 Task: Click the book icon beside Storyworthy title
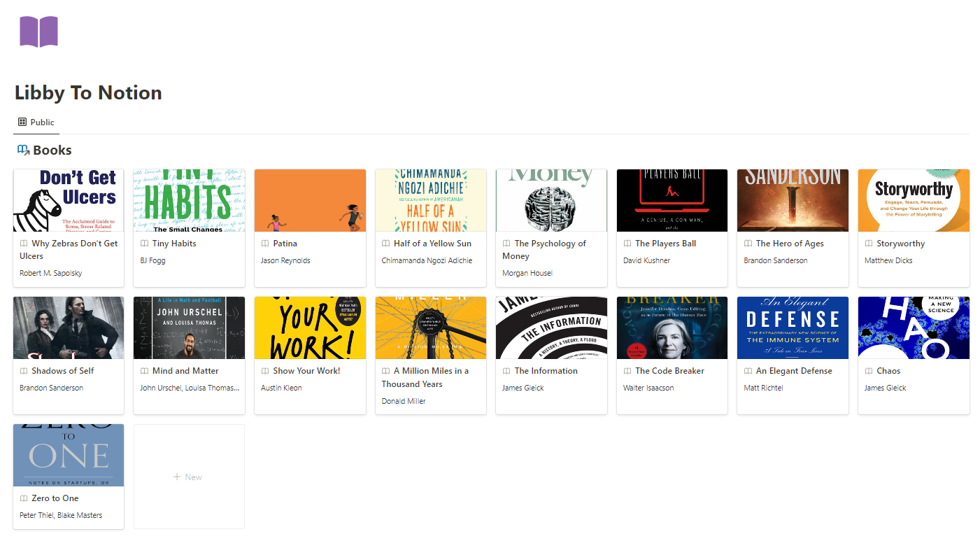(x=869, y=244)
